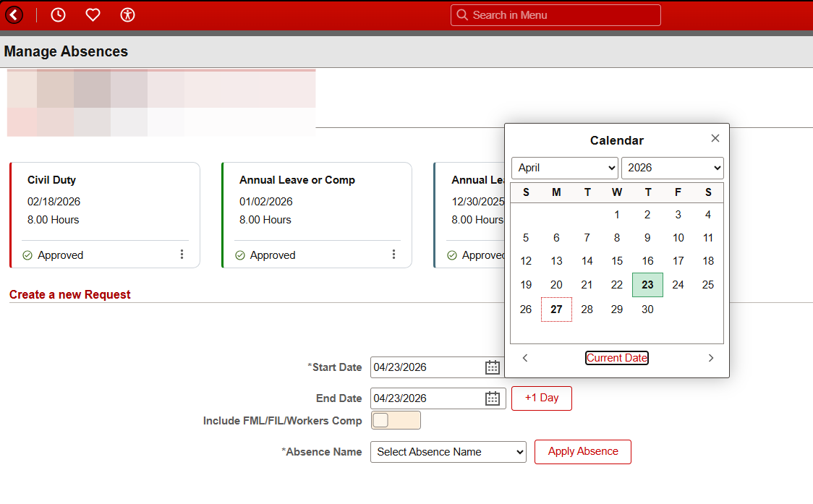Screen dimensions: 813x504
Task: Open the Recently Visited clock icon
Action: (x=58, y=15)
